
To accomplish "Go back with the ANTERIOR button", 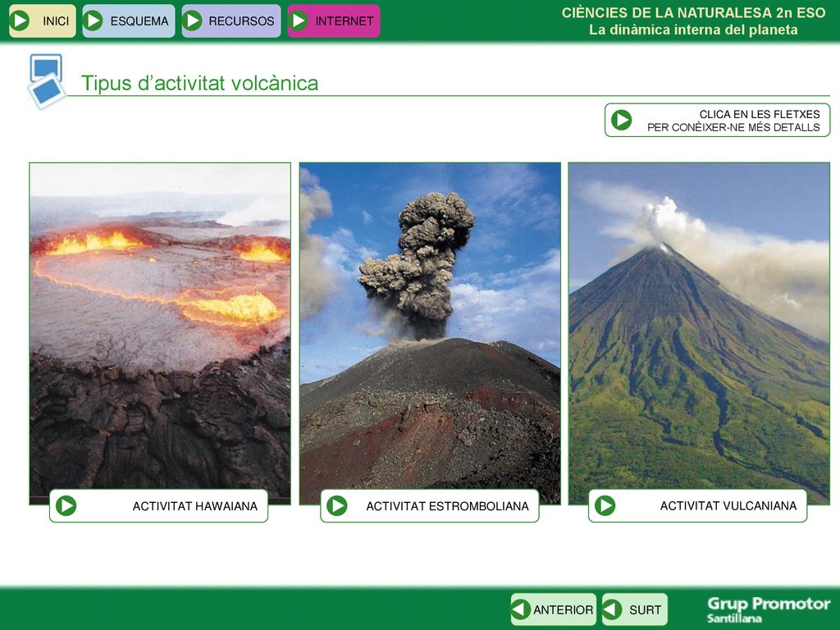I will point(554,609).
